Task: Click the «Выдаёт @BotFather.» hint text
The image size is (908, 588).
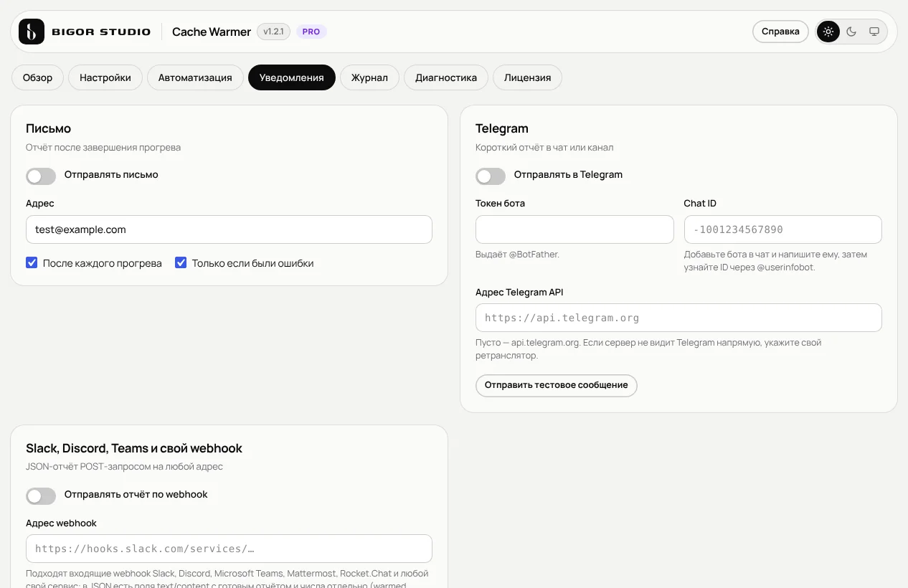Action: [x=517, y=255]
